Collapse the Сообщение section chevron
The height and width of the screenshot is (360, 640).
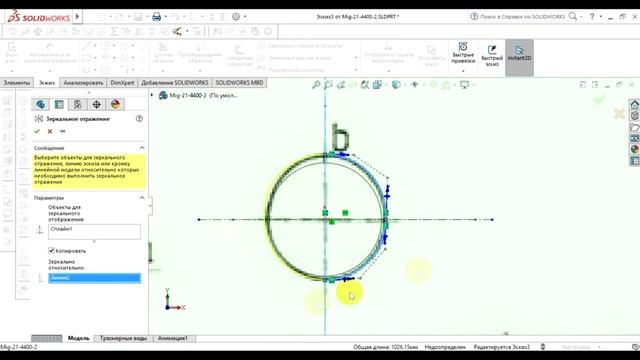(x=142, y=148)
